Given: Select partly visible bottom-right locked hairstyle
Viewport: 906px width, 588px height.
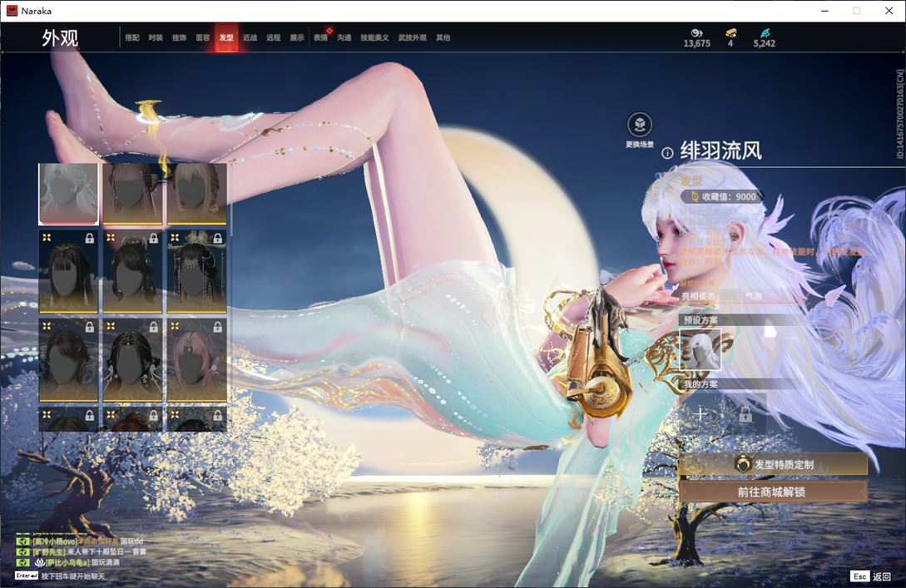Looking at the screenshot, I should point(196,419).
